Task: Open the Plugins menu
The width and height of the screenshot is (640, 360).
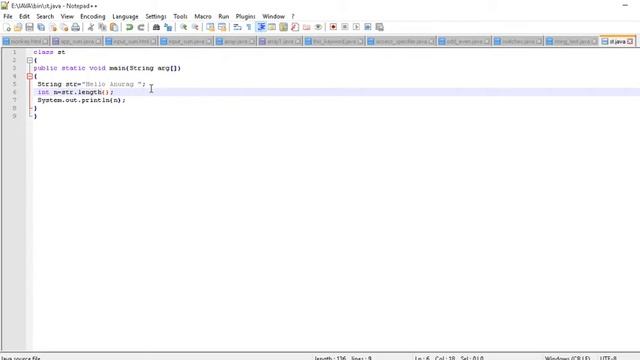Action: coord(245,16)
